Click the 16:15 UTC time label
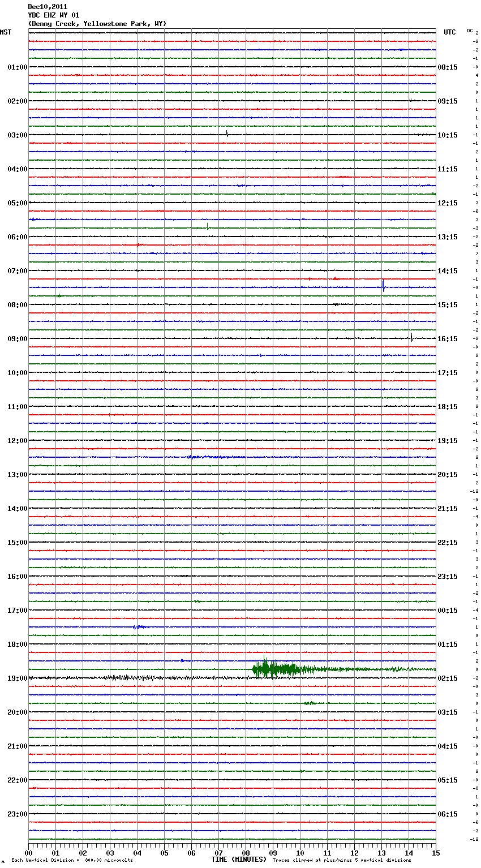This screenshot has height=868, width=481. [448, 339]
